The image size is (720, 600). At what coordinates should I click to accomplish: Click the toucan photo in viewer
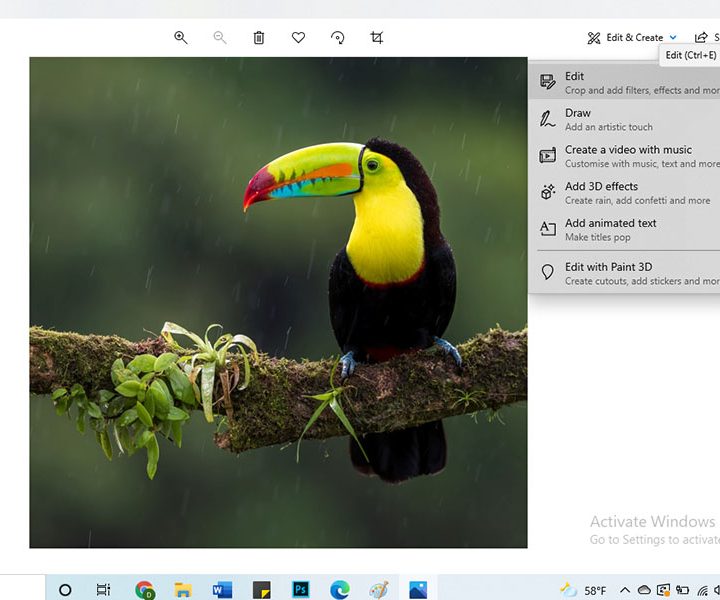tap(278, 303)
